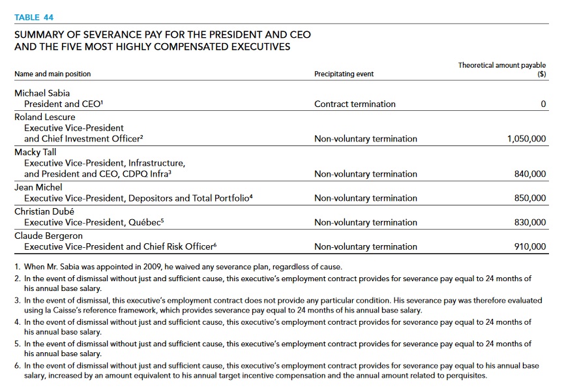Click the Precipitating event column header
564x392 pixels.
[x=344, y=74]
